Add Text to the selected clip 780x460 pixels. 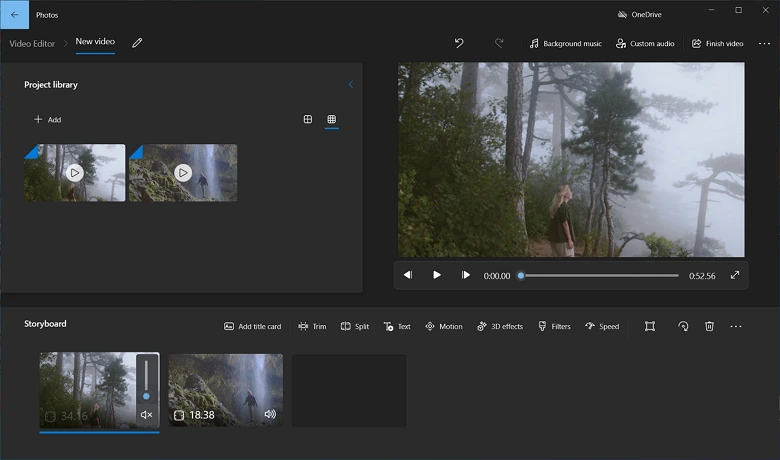tap(397, 327)
